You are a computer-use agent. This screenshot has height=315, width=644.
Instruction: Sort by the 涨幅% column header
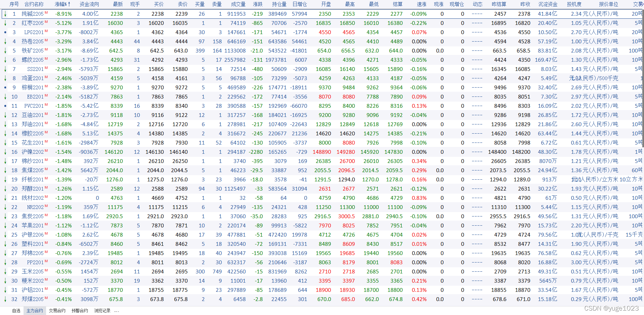click(62, 4)
